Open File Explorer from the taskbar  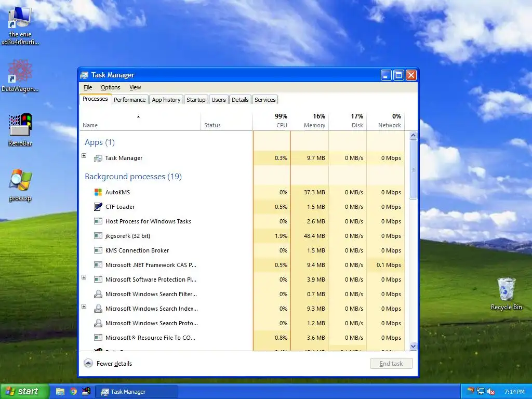[60, 392]
